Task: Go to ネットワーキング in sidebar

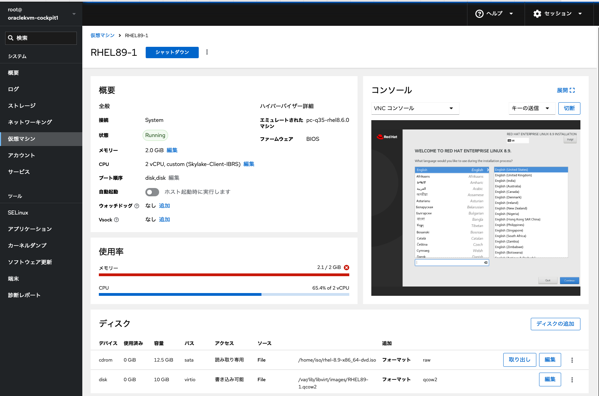Action: [x=41, y=122]
